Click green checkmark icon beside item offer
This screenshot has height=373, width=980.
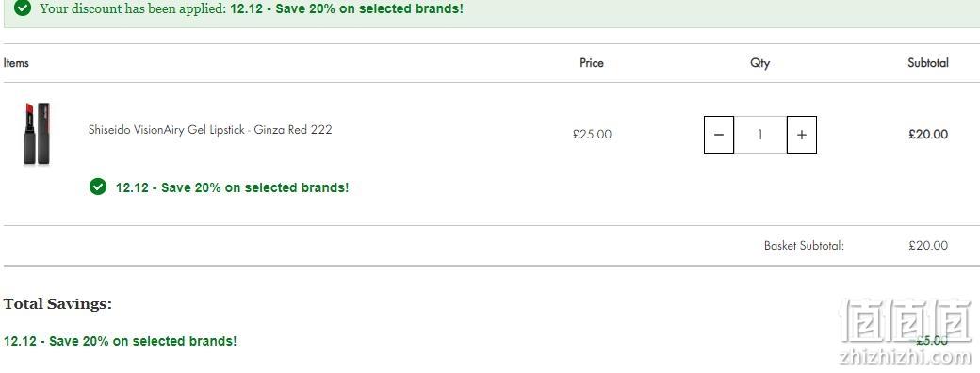[x=97, y=186]
